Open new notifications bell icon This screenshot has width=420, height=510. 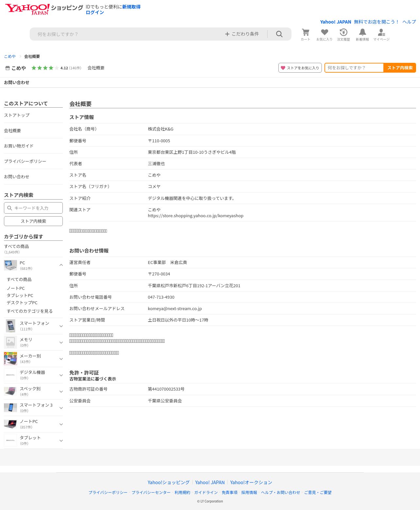pos(362,35)
